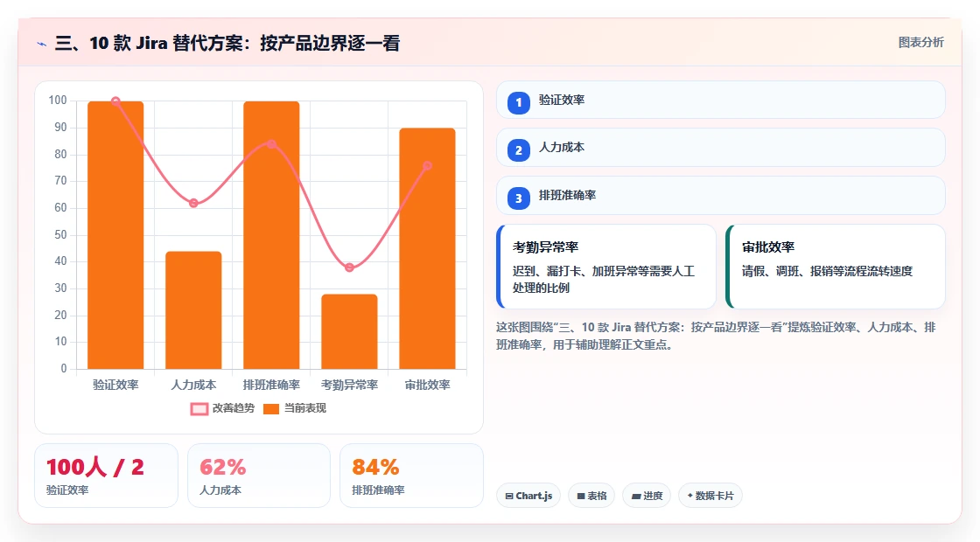Click the 84% 排班准确率 stat card
Viewport: 980px width, 542px height.
411,476
